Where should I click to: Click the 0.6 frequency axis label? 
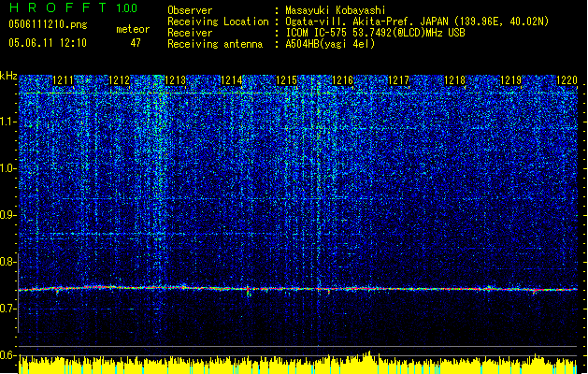[x=8, y=355]
